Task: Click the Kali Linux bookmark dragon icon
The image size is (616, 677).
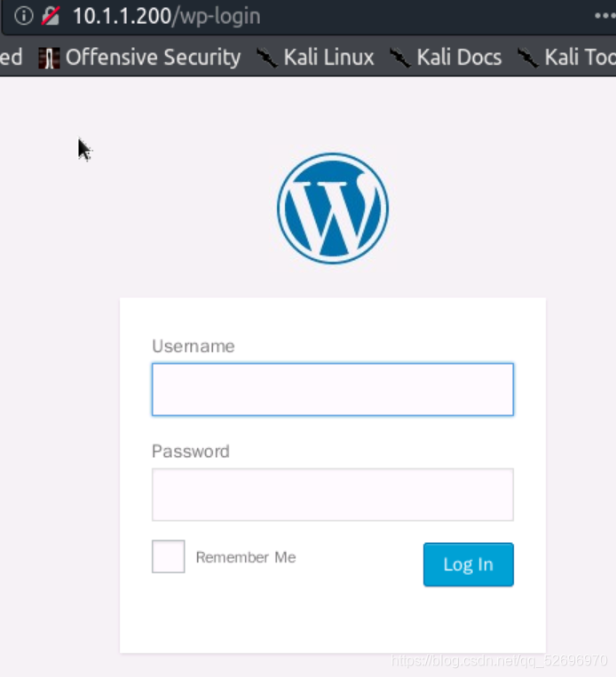Action: 267,58
